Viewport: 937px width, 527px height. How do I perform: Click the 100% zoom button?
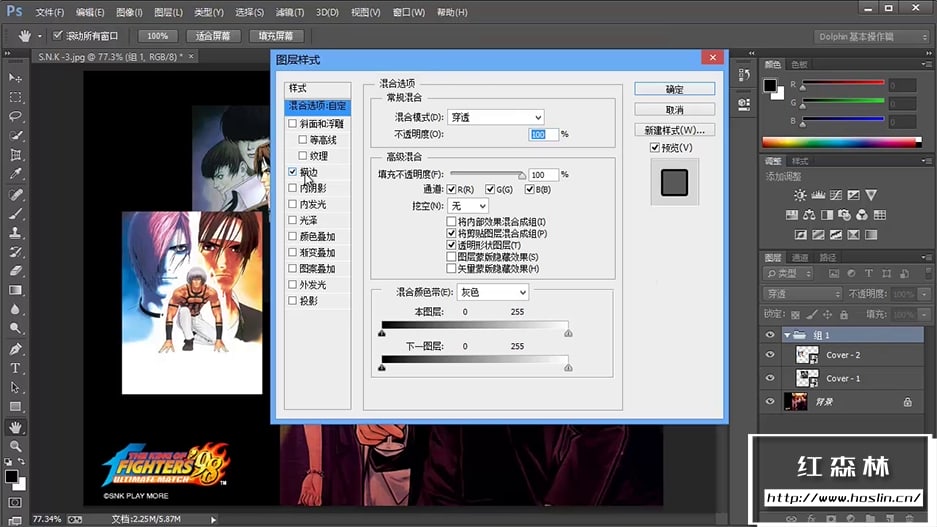pyautogui.click(x=158, y=36)
